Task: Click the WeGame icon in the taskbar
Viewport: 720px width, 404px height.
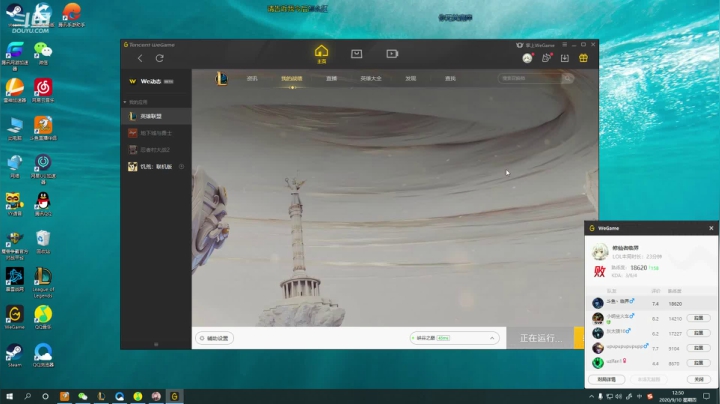Action: 174,396
